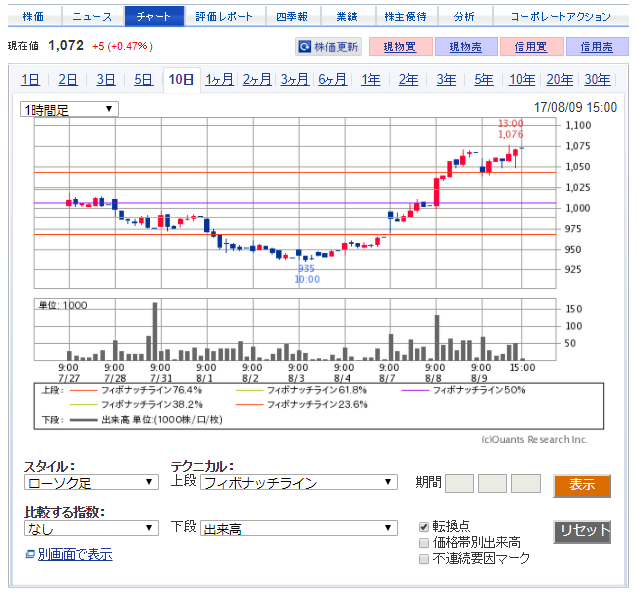Image resolution: width=637 pixels, height=596 pixels.
Task: Select the 10日 chart period tab
Action: point(182,79)
